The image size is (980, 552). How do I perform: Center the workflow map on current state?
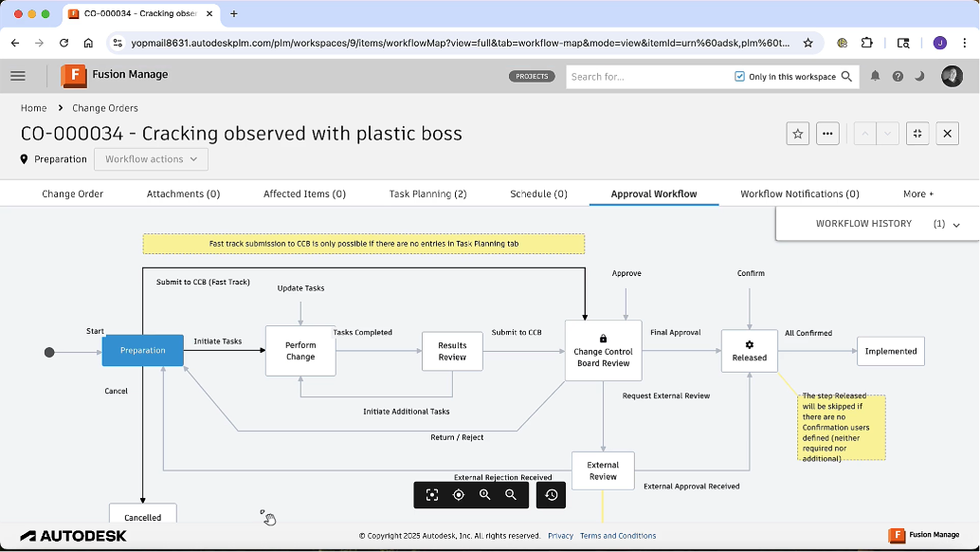[x=459, y=495]
